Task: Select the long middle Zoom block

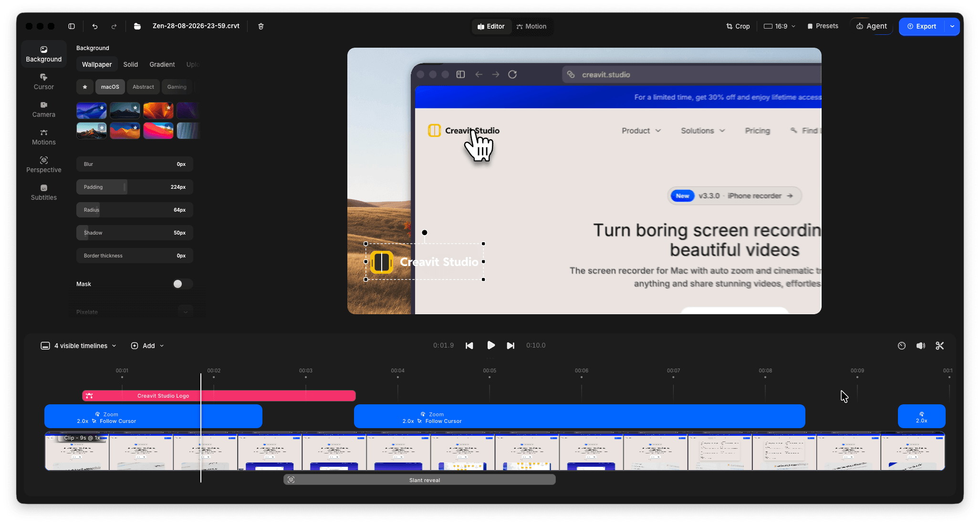Action: click(580, 416)
